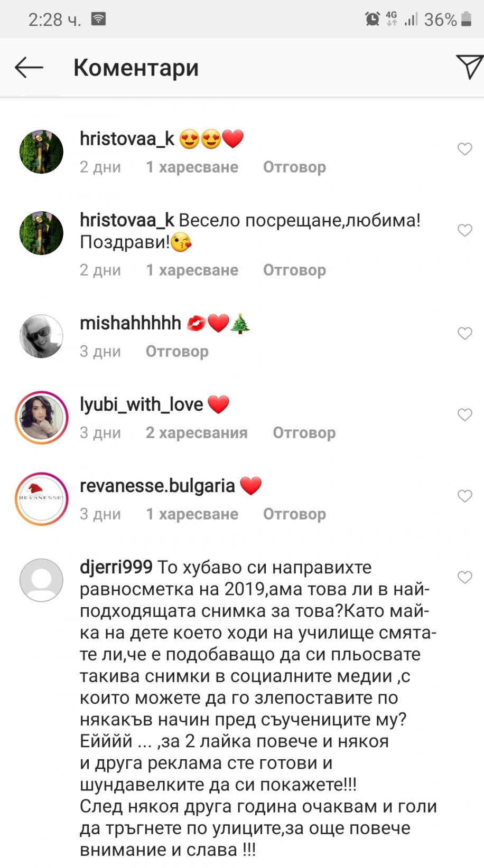Reply to lyubi_with_love's comment
The image size is (484, 868).
[x=304, y=432]
